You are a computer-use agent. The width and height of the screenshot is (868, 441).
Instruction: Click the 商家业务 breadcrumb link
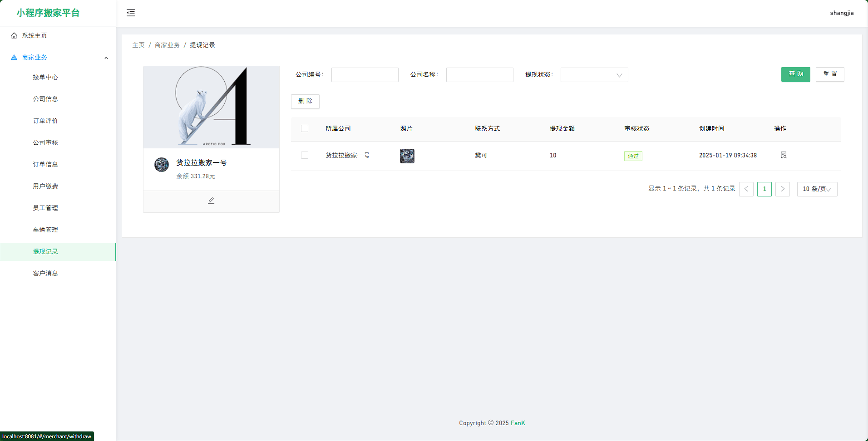167,45
